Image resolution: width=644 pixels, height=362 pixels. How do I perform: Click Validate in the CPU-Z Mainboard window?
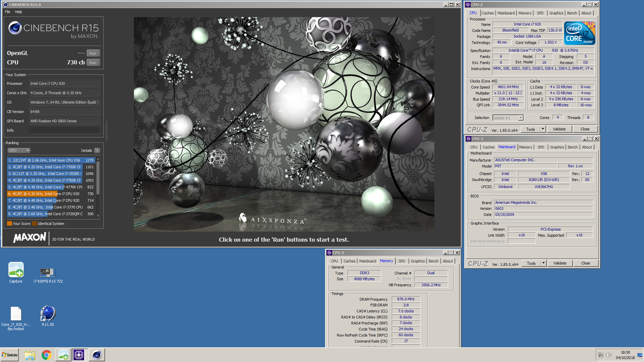(x=560, y=263)
